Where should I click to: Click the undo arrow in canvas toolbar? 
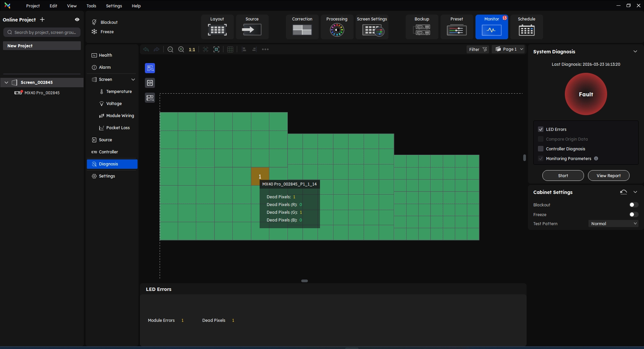146,49
